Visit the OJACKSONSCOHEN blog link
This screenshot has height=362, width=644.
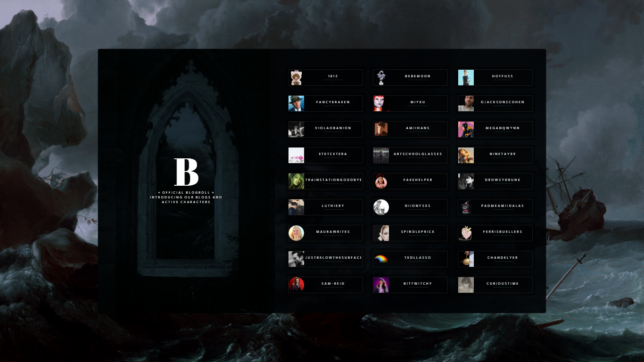(503, 102)
